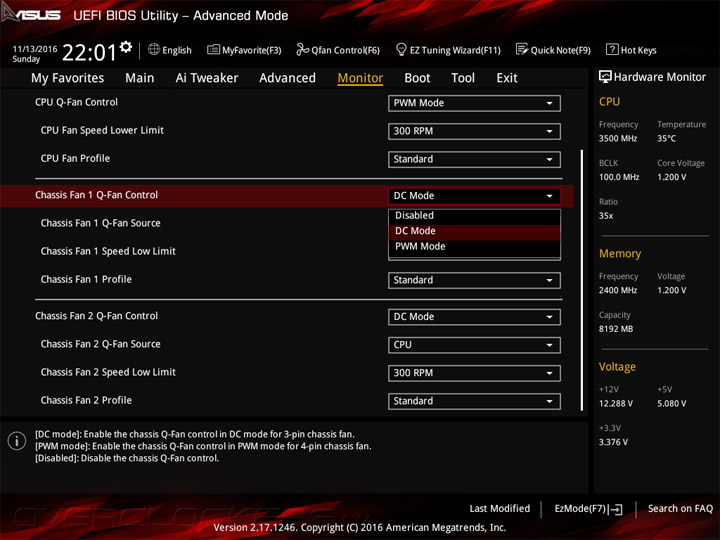Screen dimensions: 720x540
Task: Click the EzMode exit arrow icon
Action: tap(616, 509)
